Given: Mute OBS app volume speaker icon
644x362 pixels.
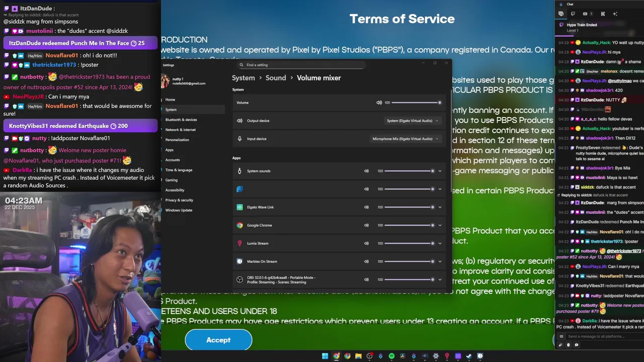Looking at the screenshot, I should (366, 280).
